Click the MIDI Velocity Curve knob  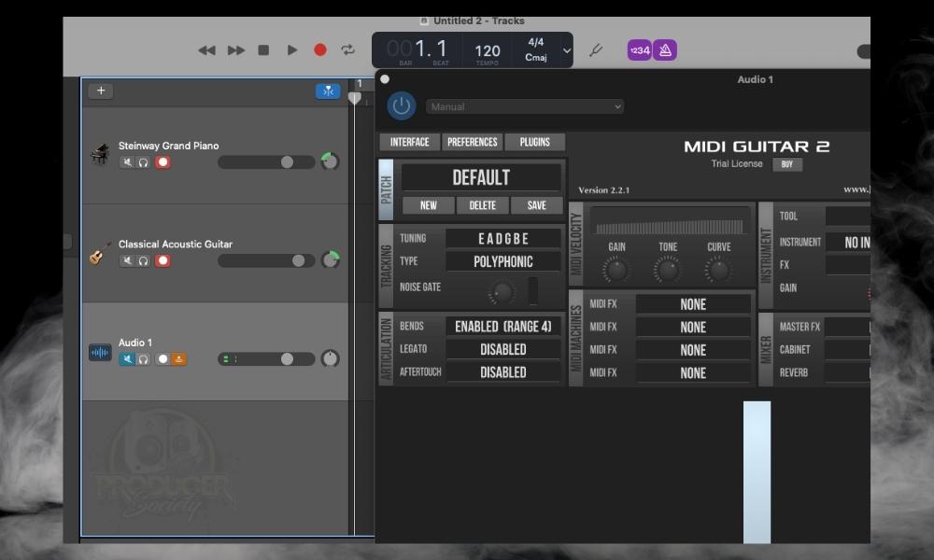pyautogui.click(x=718, y=270)
